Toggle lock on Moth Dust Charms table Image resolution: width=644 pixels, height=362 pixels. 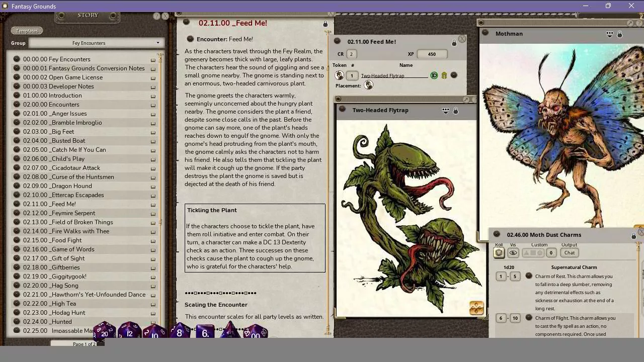click(x=633, y=236)
